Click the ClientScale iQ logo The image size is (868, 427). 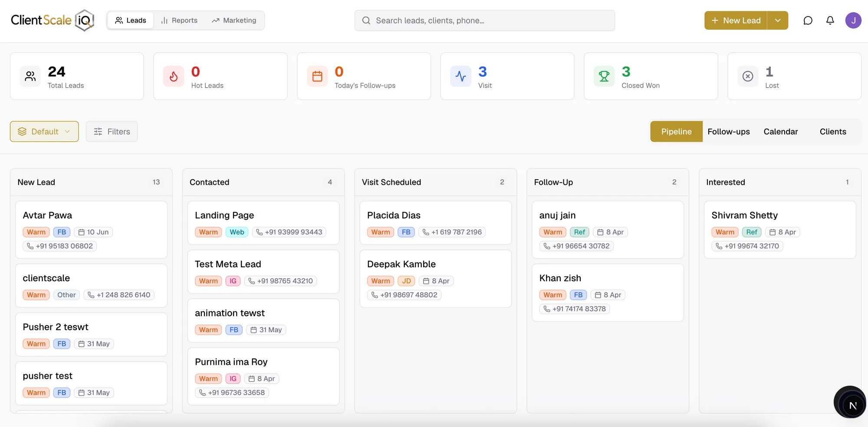[x=53, y=20]
